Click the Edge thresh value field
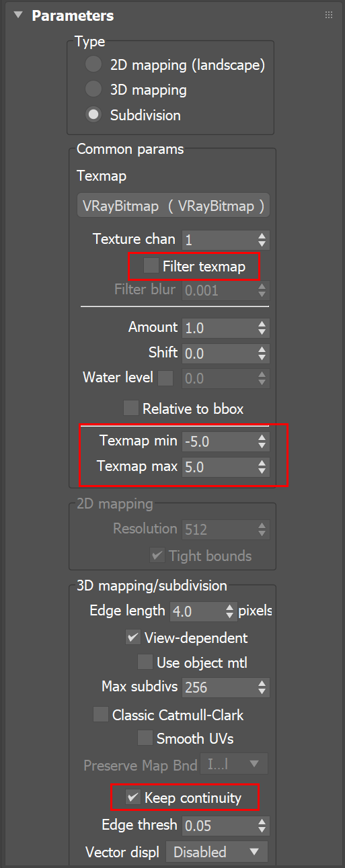Viewport: 345px width, 868px height. pyautogui.click(x=218, y=825)
